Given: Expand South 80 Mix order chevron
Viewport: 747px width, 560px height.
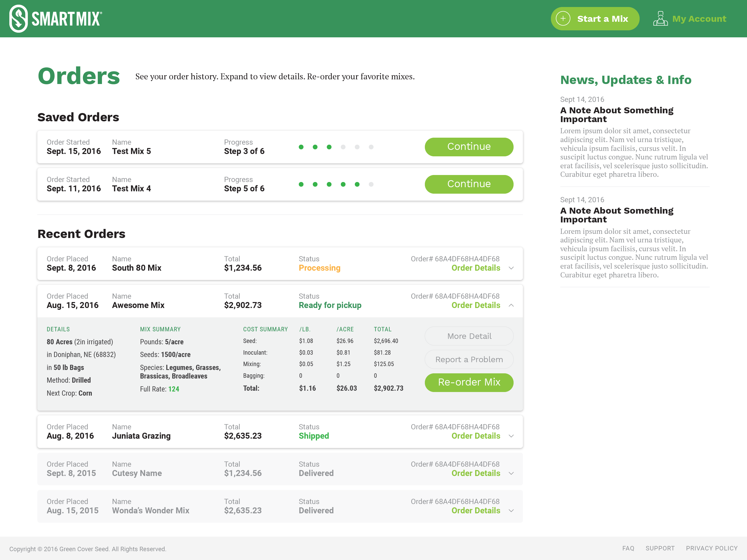Looking at the screenshot, I should pos(511,268).
